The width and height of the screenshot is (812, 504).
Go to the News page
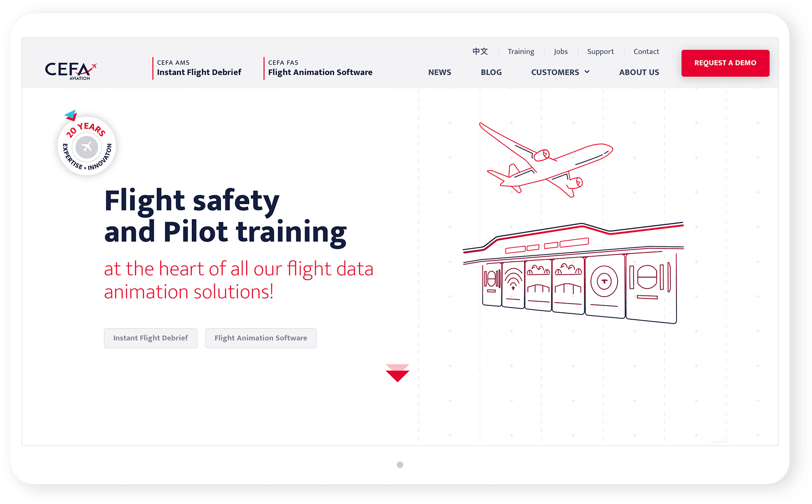coord(440,72)
